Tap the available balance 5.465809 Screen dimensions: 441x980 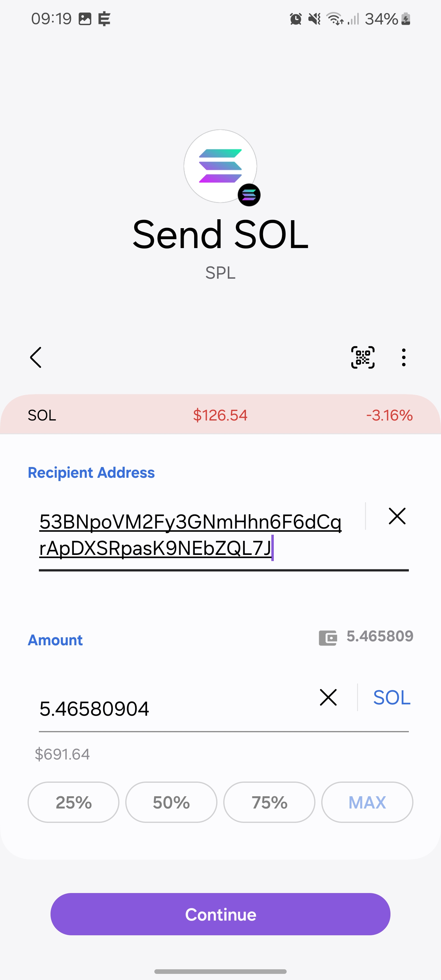pos(380,636)
